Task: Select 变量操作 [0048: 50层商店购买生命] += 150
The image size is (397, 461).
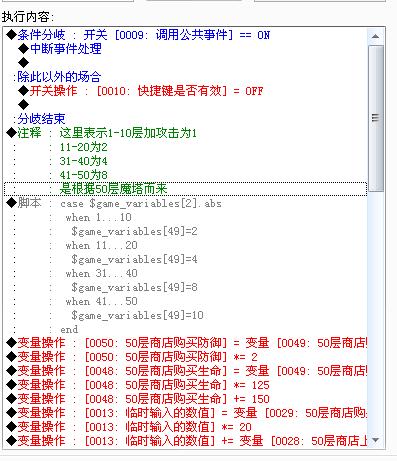Action: point(186,399)
